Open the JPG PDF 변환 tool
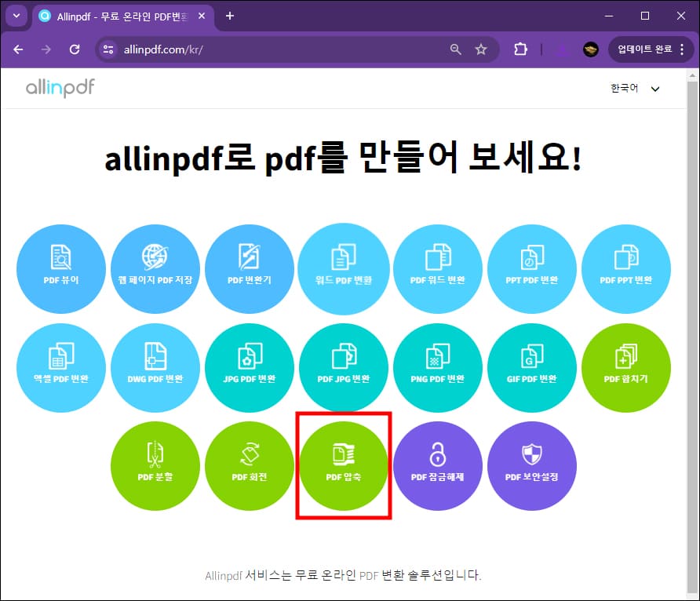Image resolution: width=700 pixels, height=601 pixels. coord(250,367)
